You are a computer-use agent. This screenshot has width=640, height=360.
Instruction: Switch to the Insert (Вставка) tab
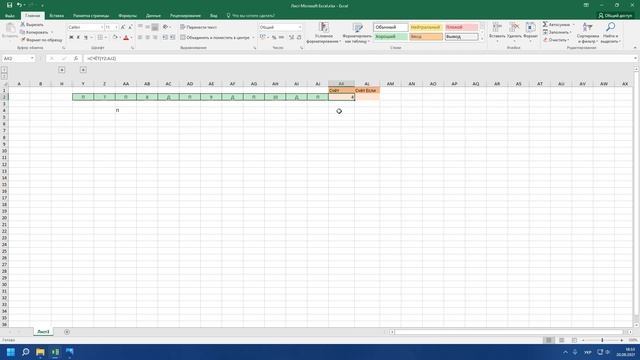(56, 16)
